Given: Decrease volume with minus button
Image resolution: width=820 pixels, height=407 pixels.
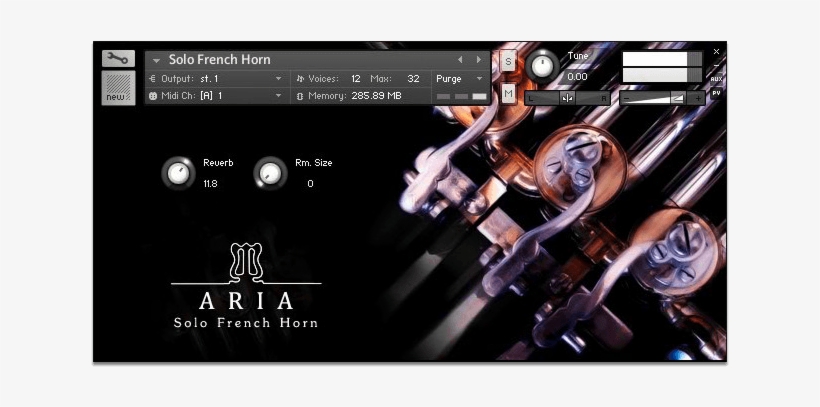Looking at the screenshot, I should tap(627, 98).
